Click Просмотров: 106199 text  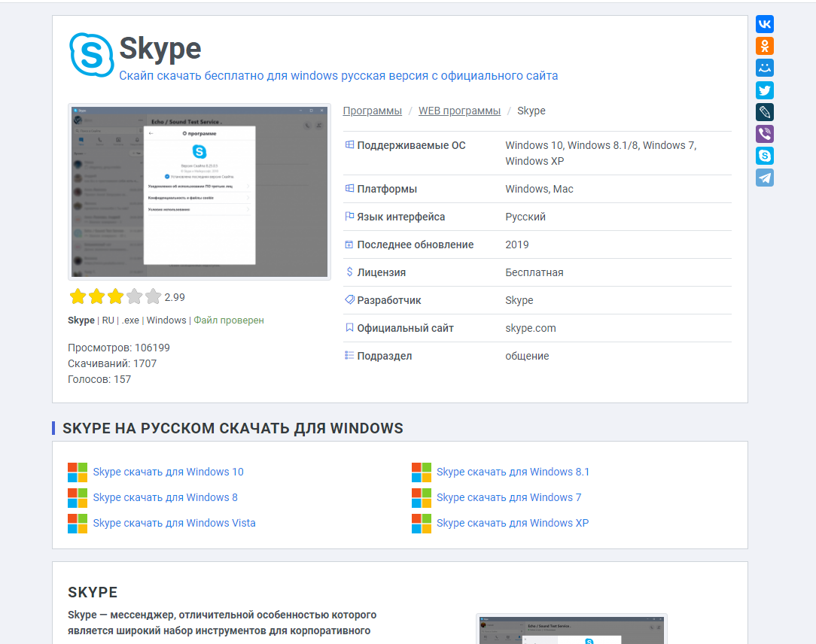tap(119, 348)
